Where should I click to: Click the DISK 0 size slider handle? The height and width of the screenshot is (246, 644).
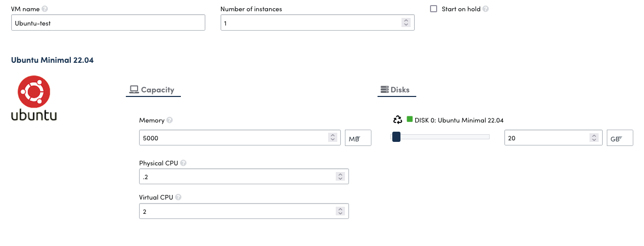[x=396, y=137]
